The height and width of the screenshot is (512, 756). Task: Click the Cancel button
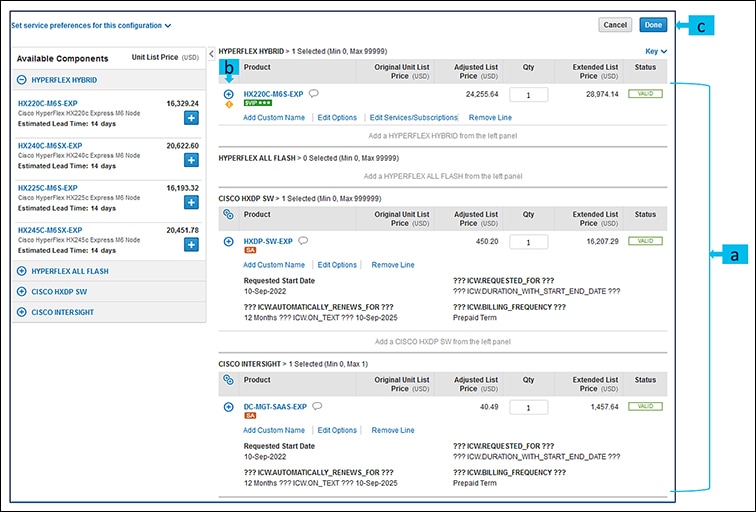pyautogui.click(x=615, y=25)
